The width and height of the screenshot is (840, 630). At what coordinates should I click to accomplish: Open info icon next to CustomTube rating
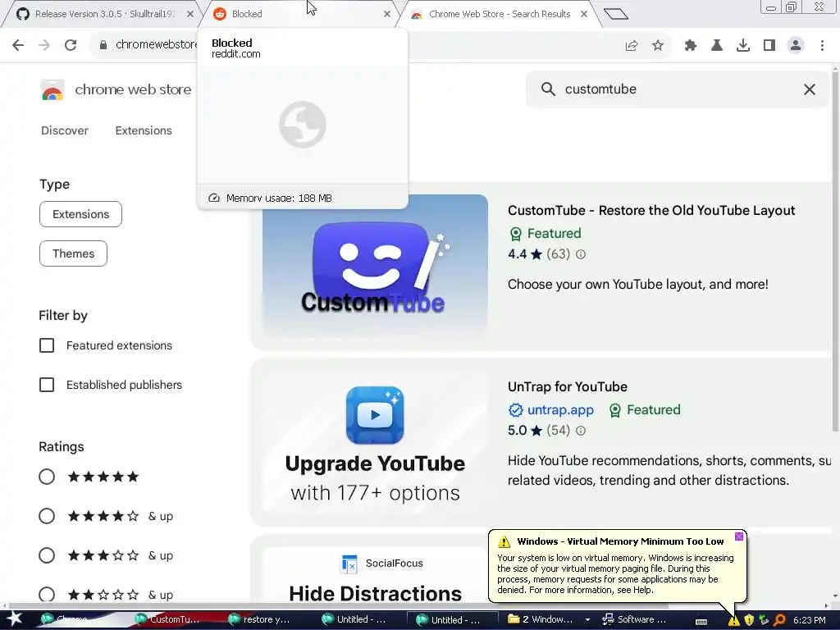pos(581,254)
